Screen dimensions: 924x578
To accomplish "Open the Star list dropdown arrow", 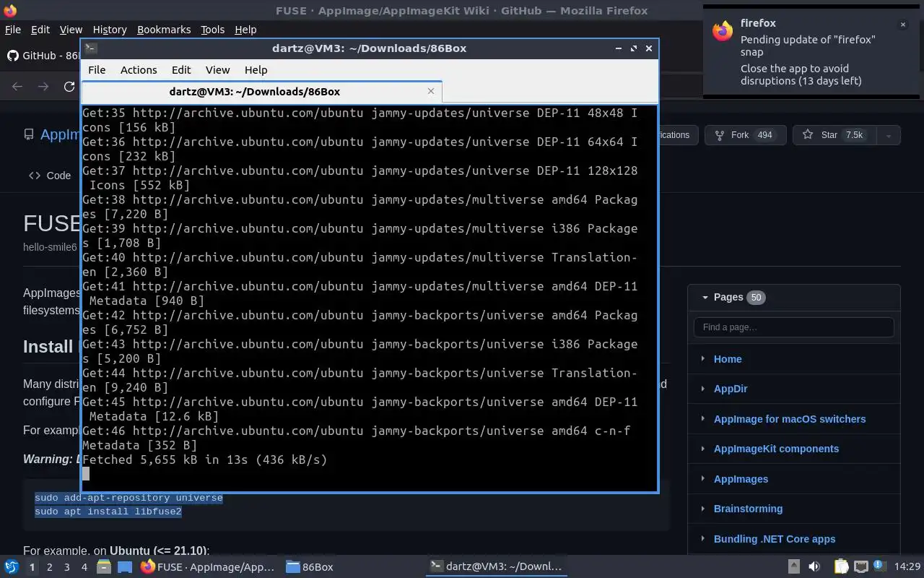I will click(889, 135).
